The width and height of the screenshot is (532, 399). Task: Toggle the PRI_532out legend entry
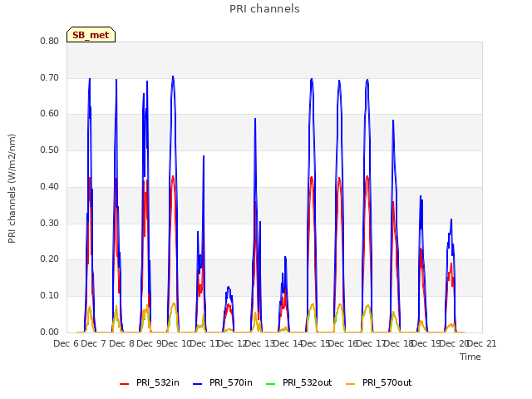[299, 382]
